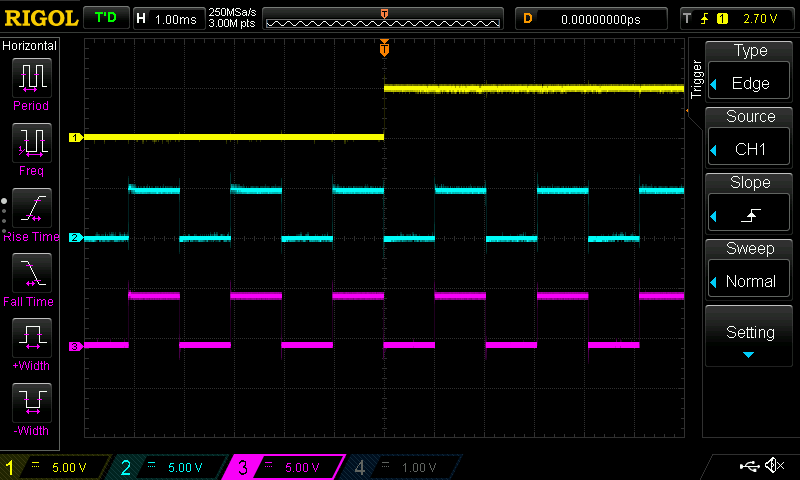Click the trigger edge type icon in header
This screenshot has height=480, width=800.
pyautogui.click(x=705, y=19)
